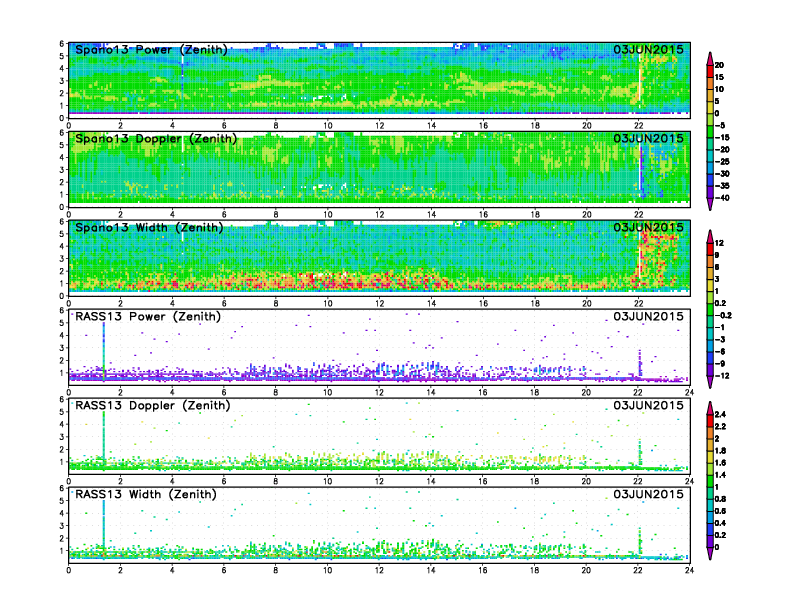Viewport: 792px width, 612px height.
Task: Click the 03JUN2015 date in RASS13 Doppler panel
Action: [649, 405]
